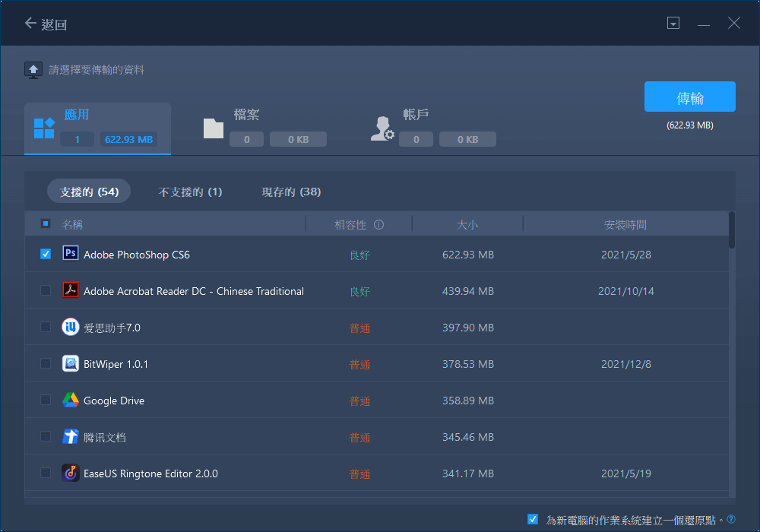The width and height of the screenshot is (760, 532).
Task: Switch to the 檔案 files category
Action: click(264, 127)
